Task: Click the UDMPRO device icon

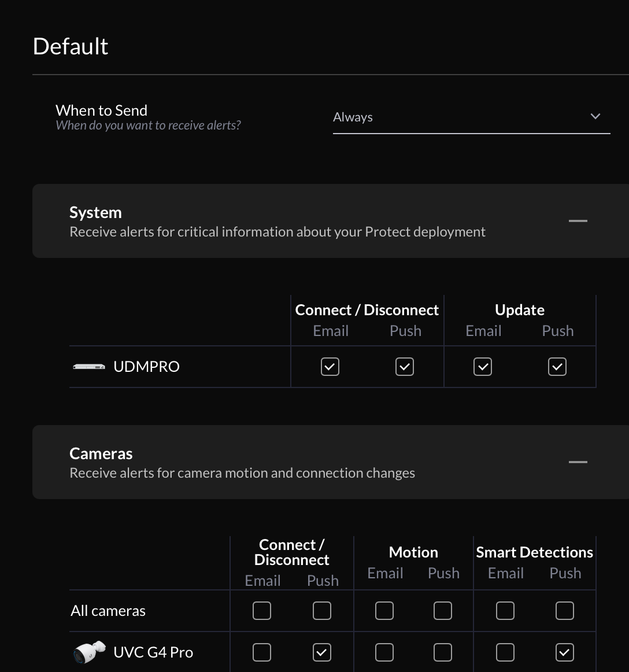Action: 88,367
